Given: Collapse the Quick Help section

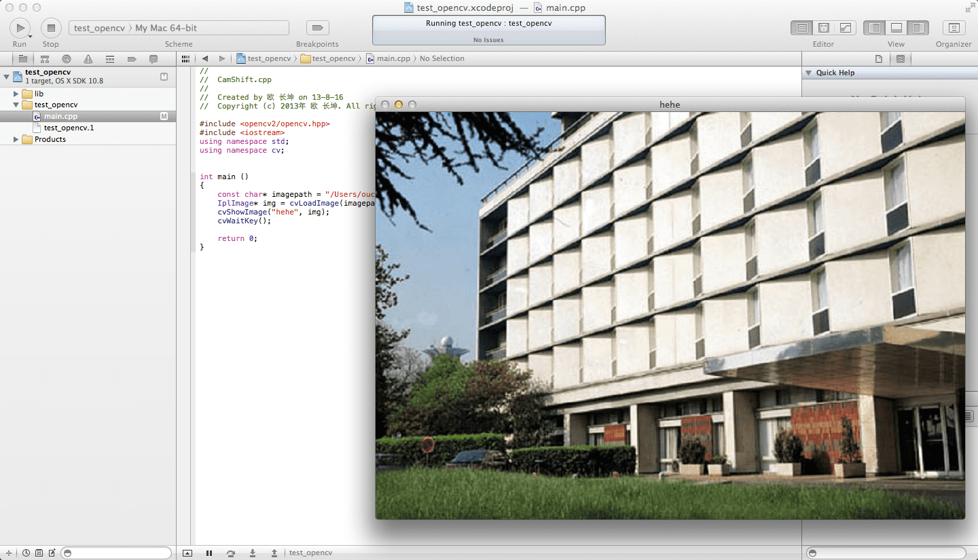Looking at the screenshot, I should coord(808,73).
